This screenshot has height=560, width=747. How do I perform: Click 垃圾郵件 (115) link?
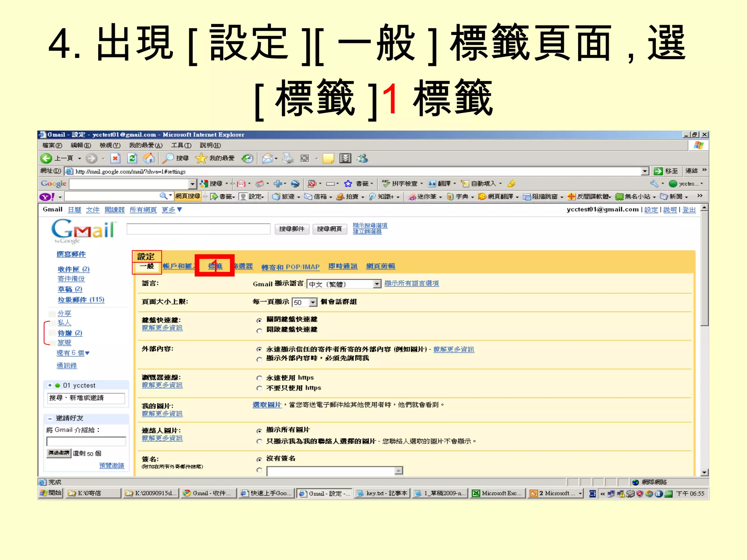tap(81, 300)
